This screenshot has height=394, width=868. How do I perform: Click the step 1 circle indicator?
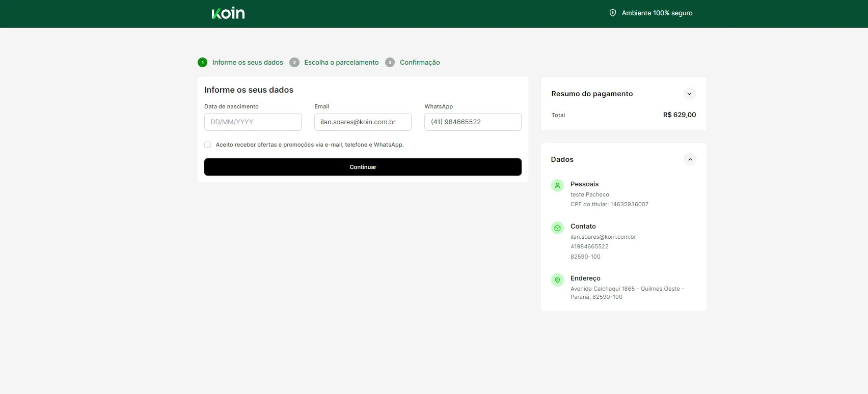tap(203, 63)
